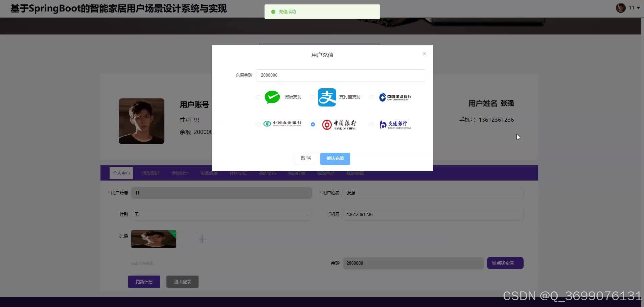Click the user avatar in top-right header
The image size is (644, 307).
coord(621,8)
